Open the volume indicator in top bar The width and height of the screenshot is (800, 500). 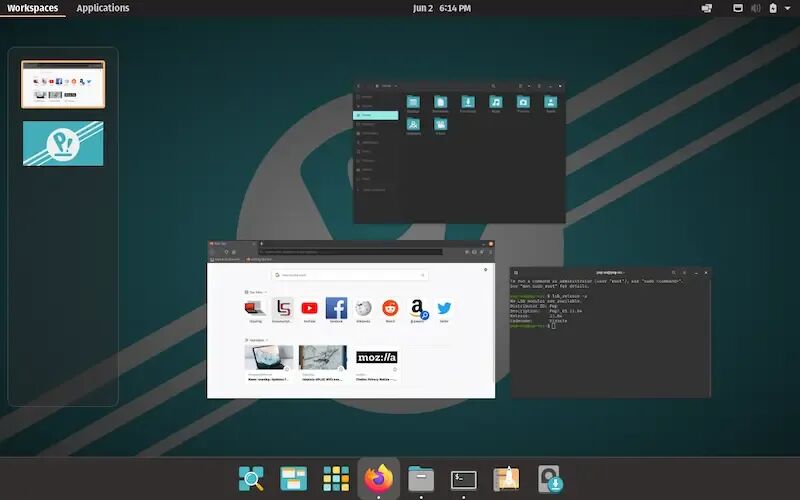(756, 8)
